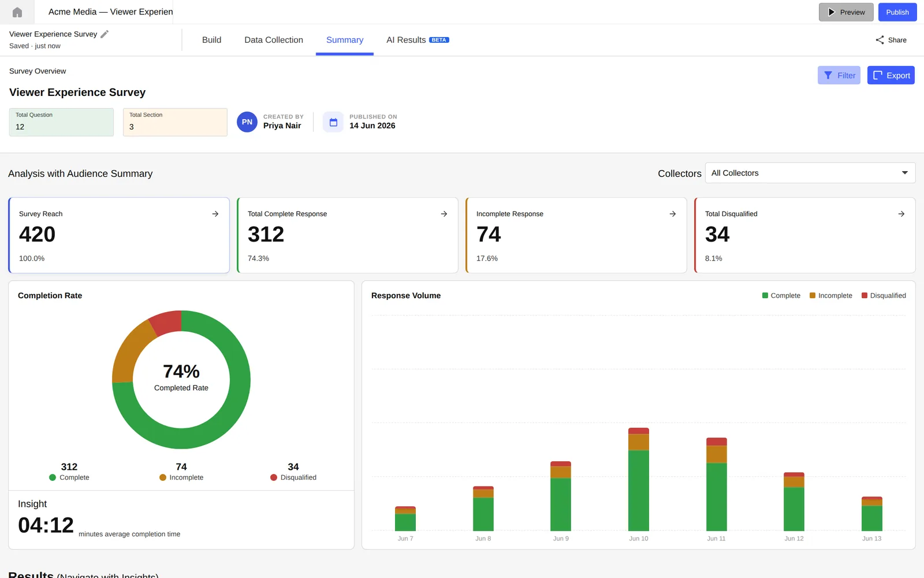This screenshot has width=924, height=578.
Task: Click the 14 Jun 2026 publish date
Action: (x=372, y=125)
